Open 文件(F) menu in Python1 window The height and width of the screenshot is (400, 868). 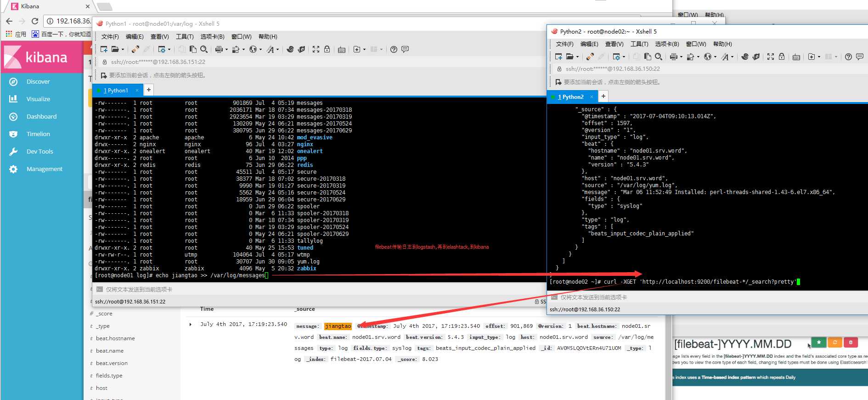[x=110, y=37]
